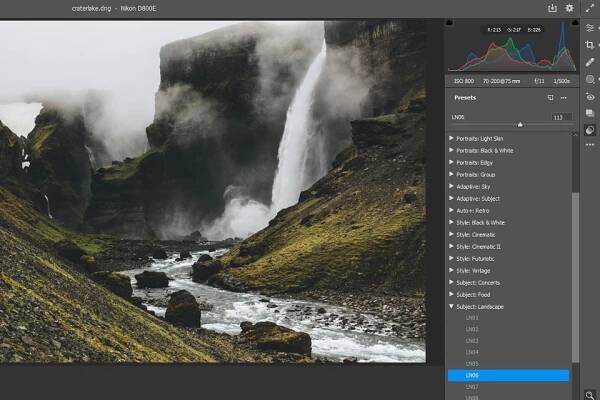Open the Masking circle tool
Image resolution: width=600 pixels, height=400 pixels.
pos(589,79)
